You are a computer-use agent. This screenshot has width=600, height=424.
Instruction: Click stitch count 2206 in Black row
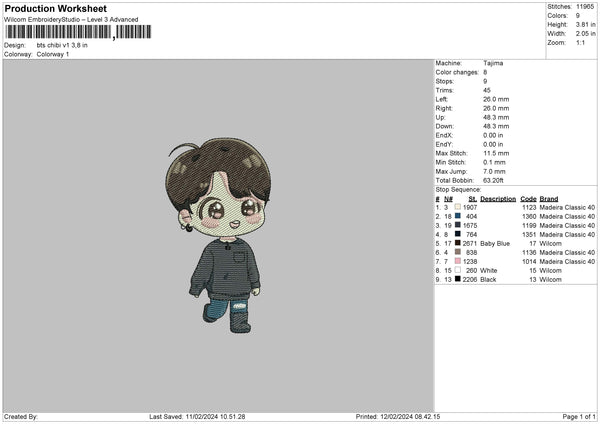click(x=470, y=279)
